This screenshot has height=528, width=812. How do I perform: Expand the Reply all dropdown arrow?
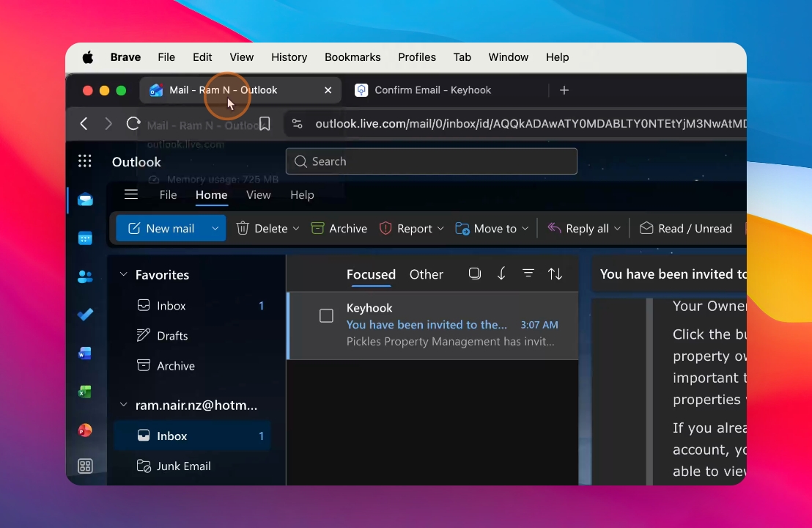[617, 229]
